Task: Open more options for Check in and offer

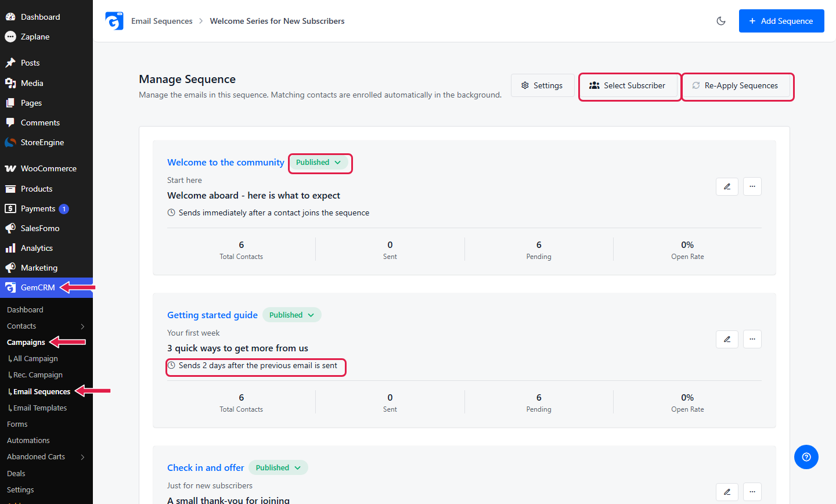Action: pos(752,492)
